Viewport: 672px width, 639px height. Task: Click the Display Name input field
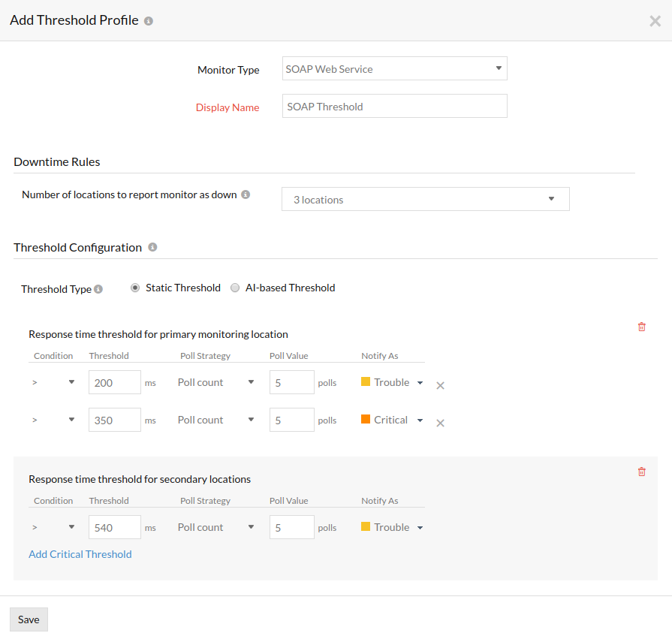point(394,106)
